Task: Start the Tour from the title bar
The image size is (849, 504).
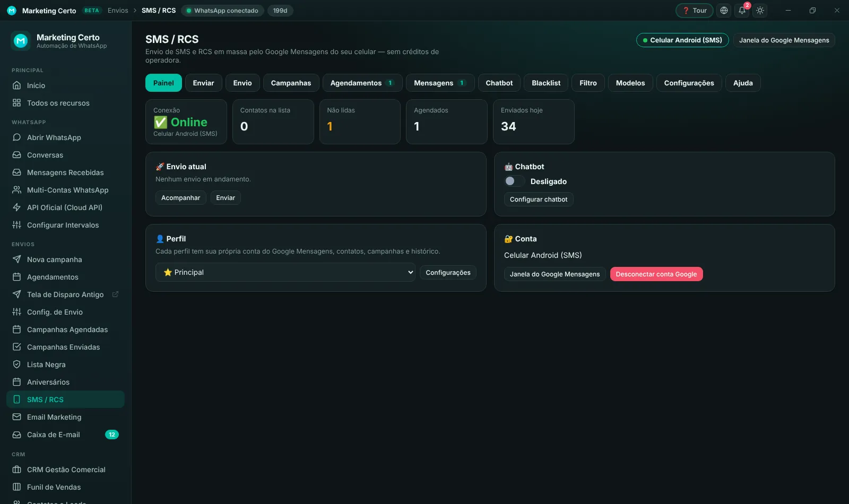Action: (x=695, y=11)
